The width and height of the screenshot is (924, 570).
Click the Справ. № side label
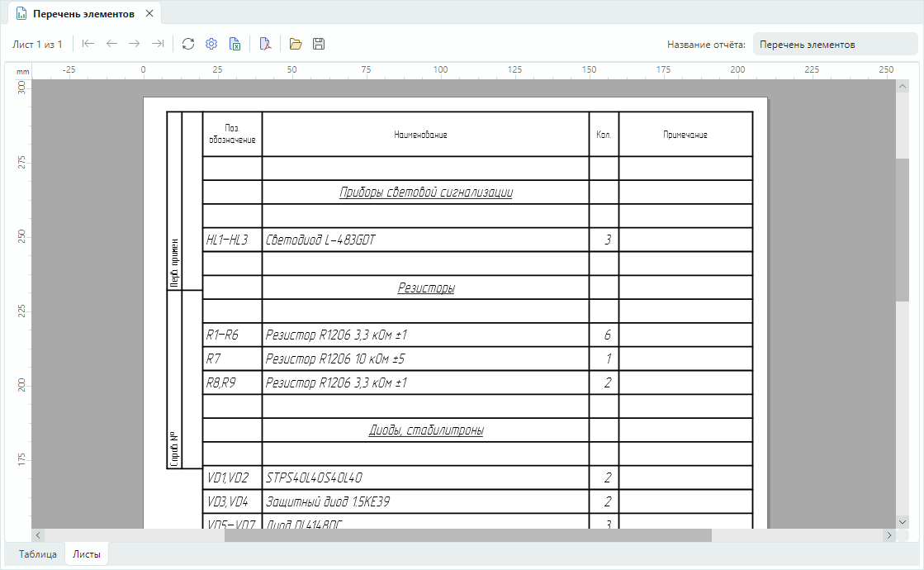pos(174,449)
